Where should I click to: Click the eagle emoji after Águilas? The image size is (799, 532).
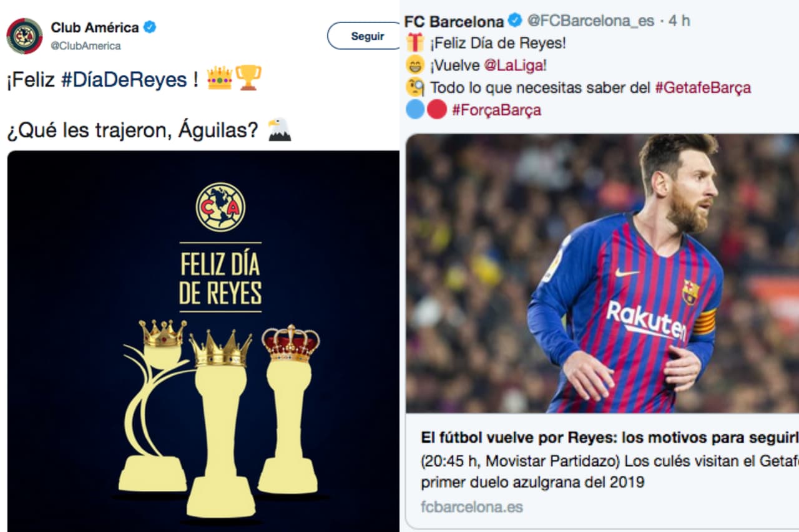pyautogui.click(x=279, y=130)
